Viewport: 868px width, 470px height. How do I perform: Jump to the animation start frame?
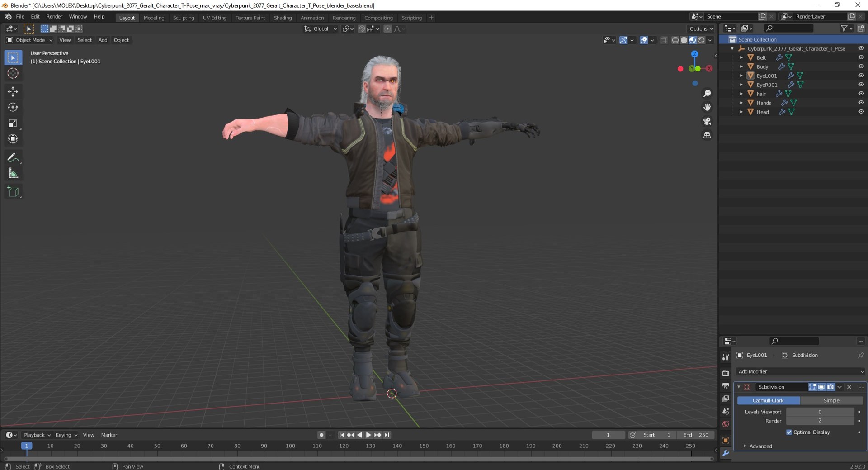[x=341, y=435]
